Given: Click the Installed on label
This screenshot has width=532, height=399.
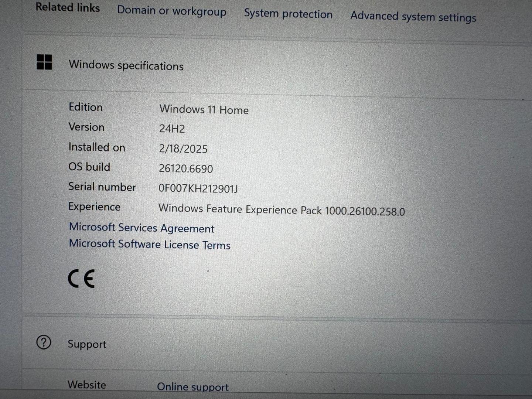Looking at the screenshot, I should point(97,147).
